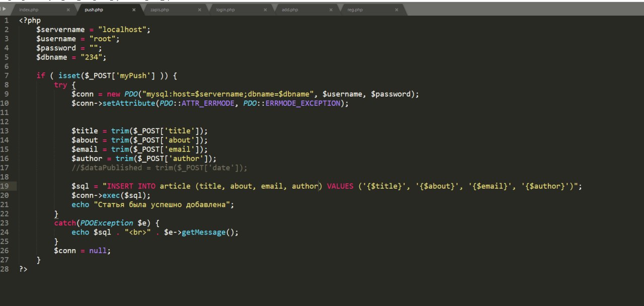Close the login.php tab
Image resolution: width=644 pixels, height=306 pixels.
(265, 10)
